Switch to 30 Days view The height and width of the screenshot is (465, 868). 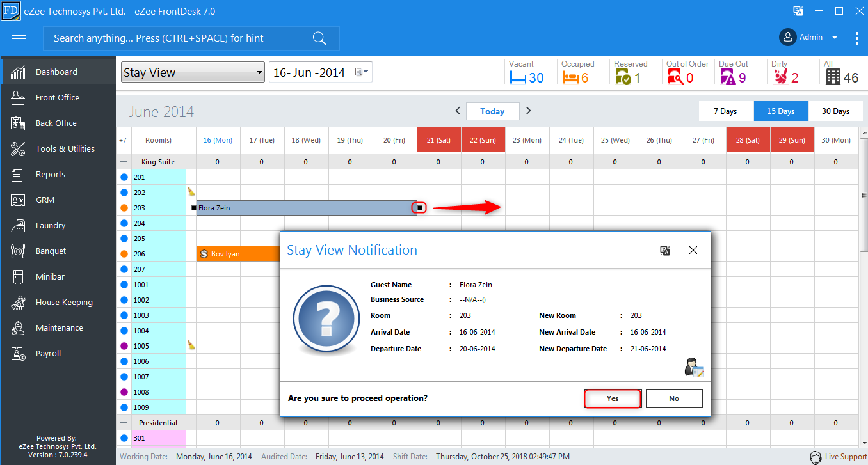pos(836,111)
